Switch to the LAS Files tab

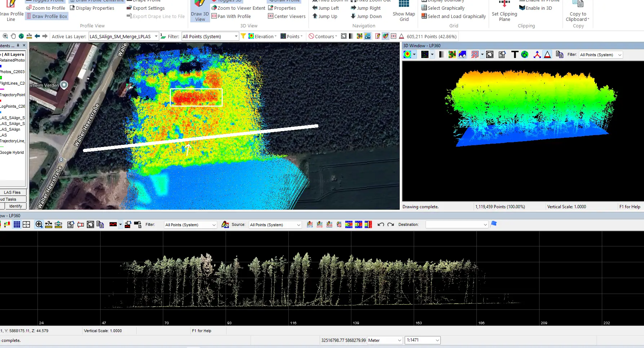[x=13, y=192]
